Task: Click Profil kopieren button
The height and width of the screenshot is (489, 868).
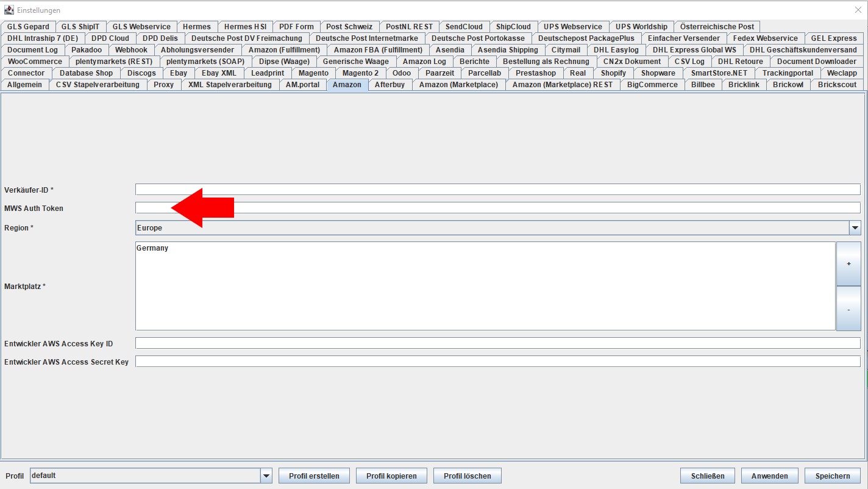Action: pyautogui.click(x=391, y=476)
